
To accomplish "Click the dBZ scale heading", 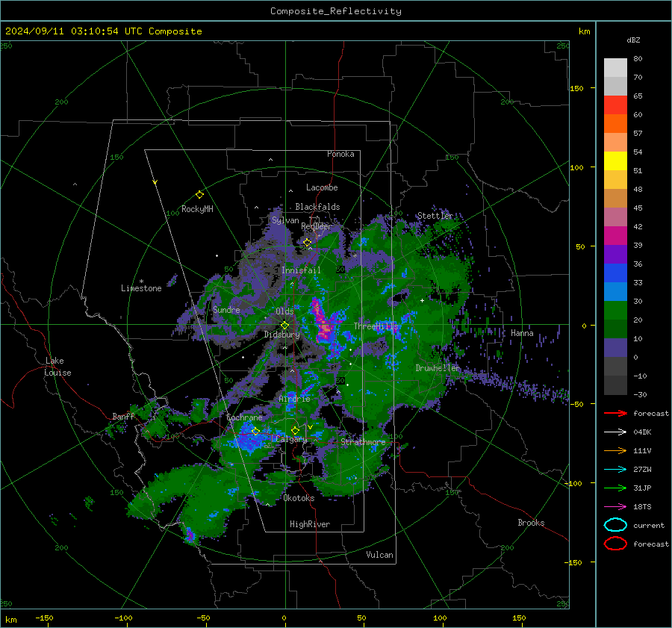I will point(633,40).
